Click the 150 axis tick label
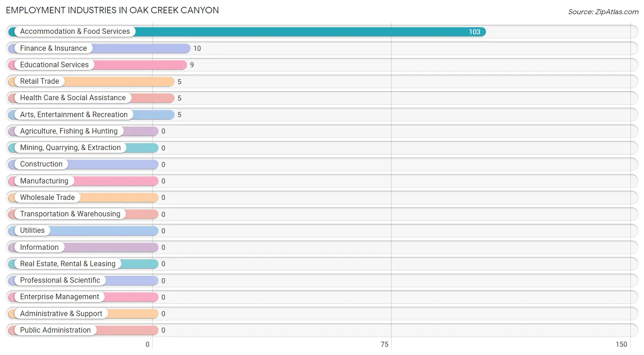This screenshot has height=355, width=644. (x=621, y=344)
